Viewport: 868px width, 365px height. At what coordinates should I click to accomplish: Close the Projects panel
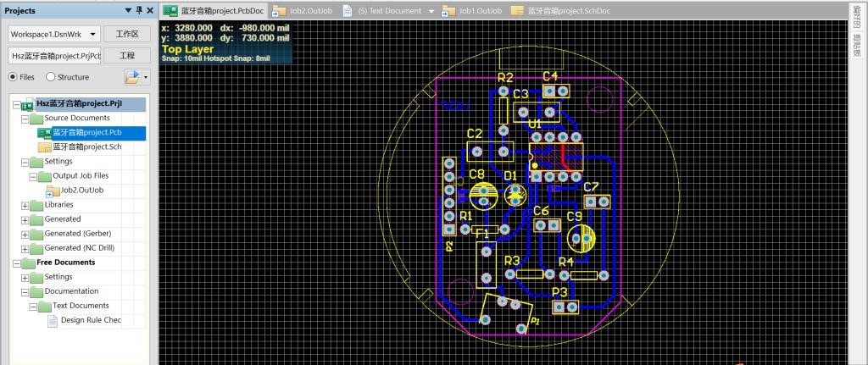click(x=150, y=10)
